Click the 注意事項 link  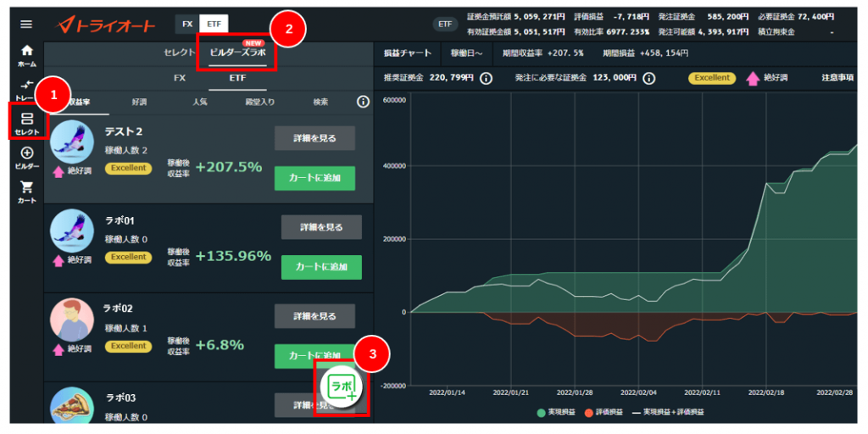click(x=837, y=78)
